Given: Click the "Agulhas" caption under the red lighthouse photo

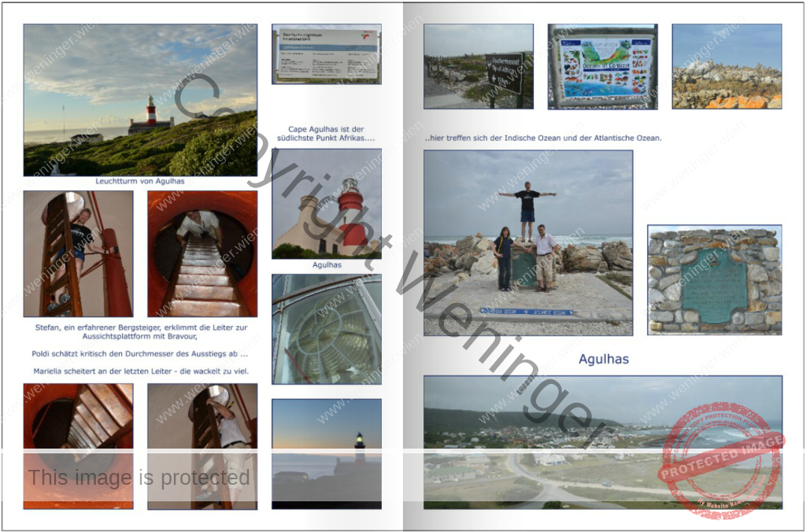Looking at the screenshot, I should 327,265.
